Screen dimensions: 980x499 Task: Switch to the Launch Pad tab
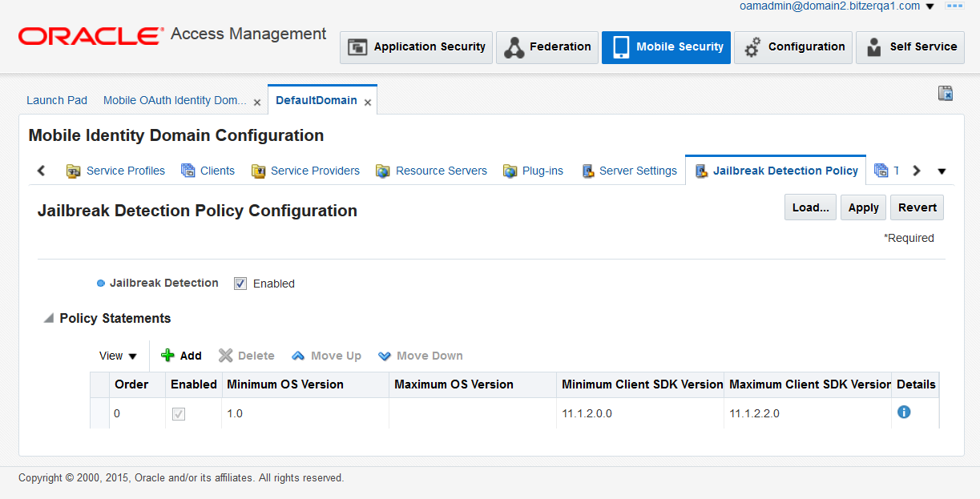(x=57, y=100)
